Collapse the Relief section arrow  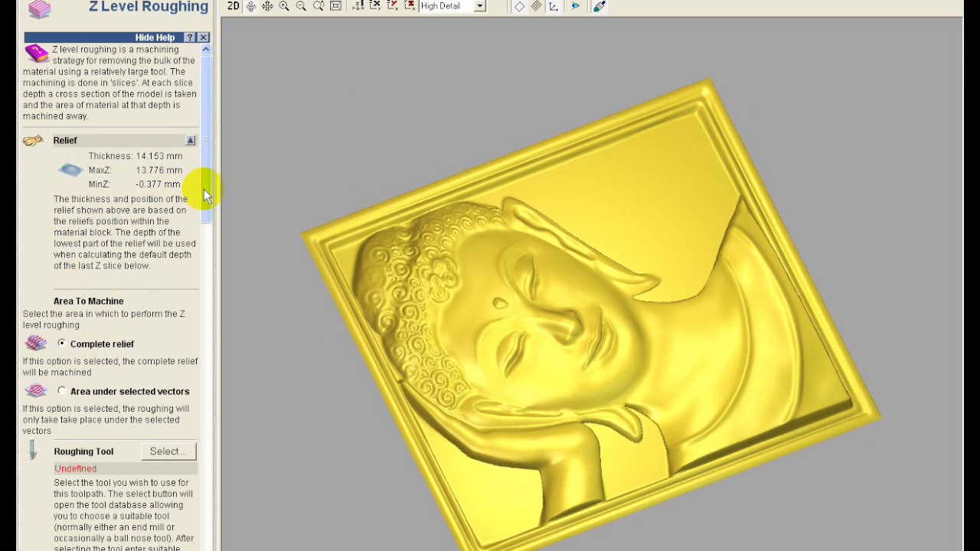coord(191,140)
